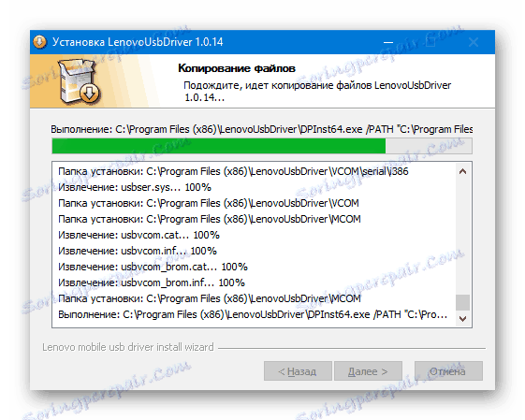Click the log scrollbar up arrow

pyautogui.click(x=462, y=172)
